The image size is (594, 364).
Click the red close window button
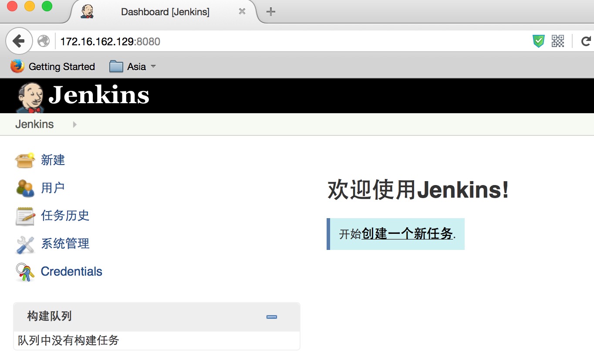[12, 6]
